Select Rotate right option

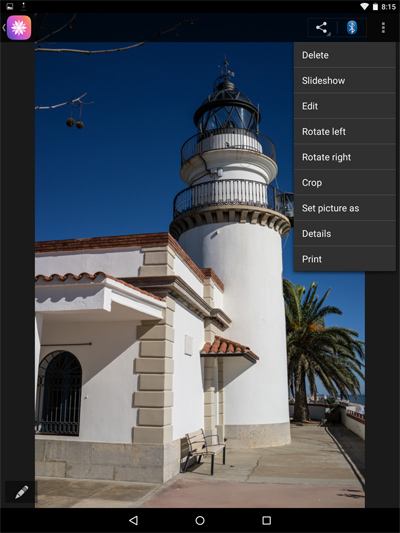pyautogui.click(x=345, y=157)
